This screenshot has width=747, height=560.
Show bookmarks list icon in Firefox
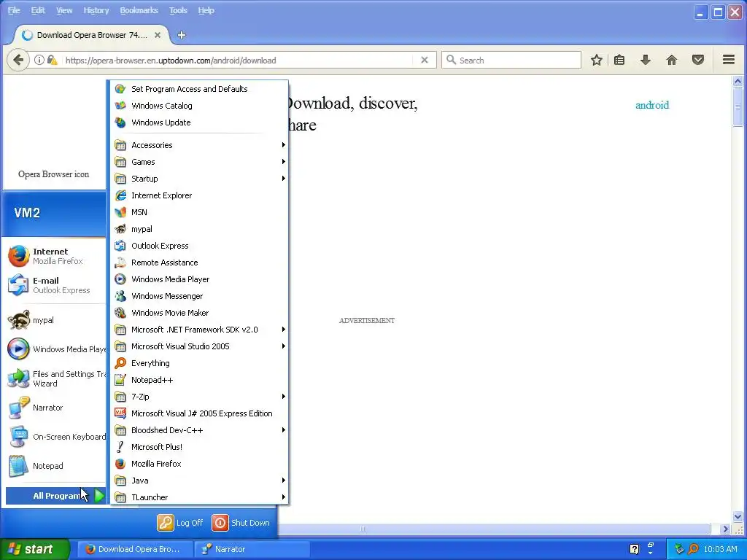[619, 60]
